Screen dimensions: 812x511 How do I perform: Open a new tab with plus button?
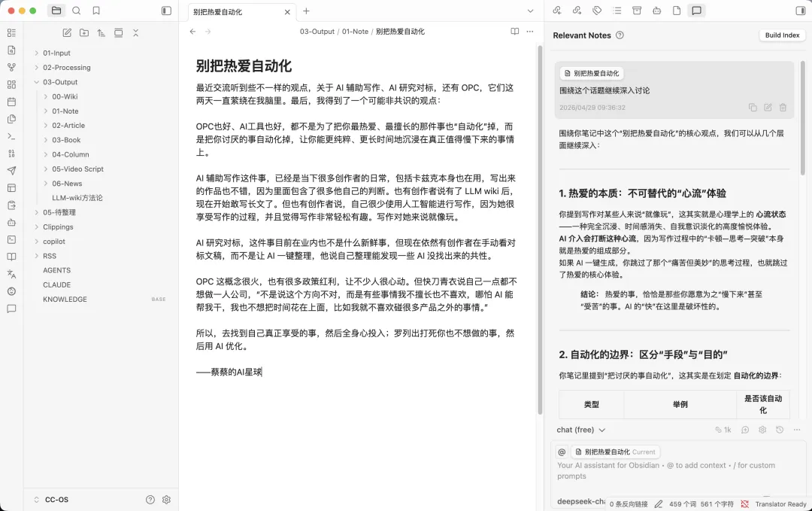306,11
